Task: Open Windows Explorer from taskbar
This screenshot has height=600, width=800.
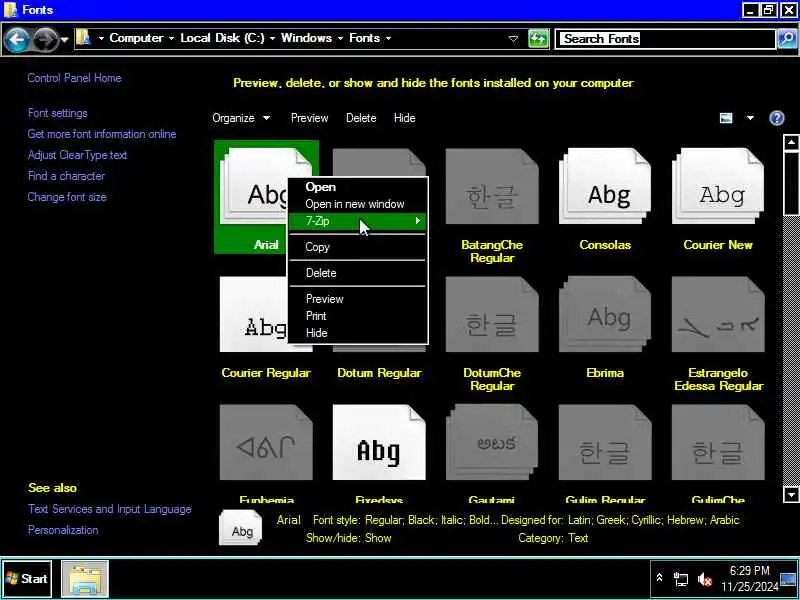Action: click(x=85, y=579)
